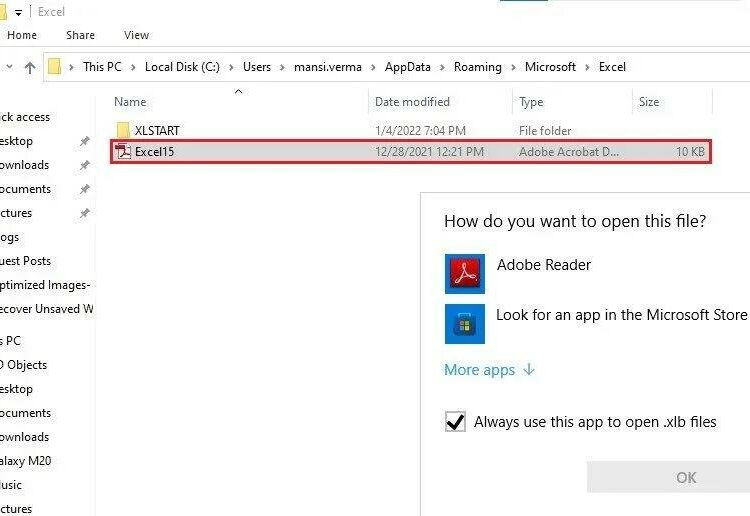
Task: Click pin icon beside pinned Documents
Action: coord(85,189)
